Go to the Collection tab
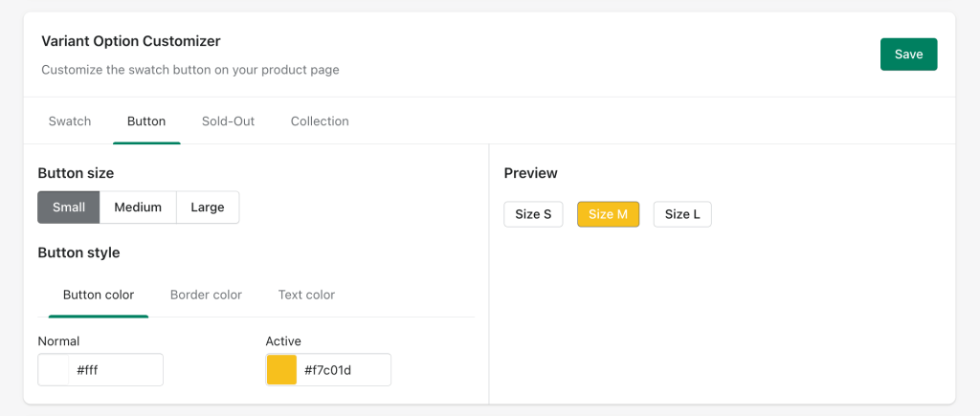The image size is (980, 416). [320, 121]
